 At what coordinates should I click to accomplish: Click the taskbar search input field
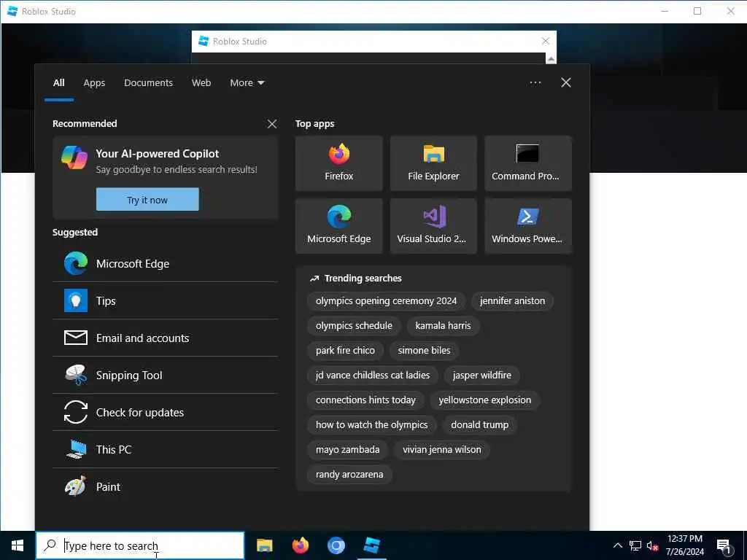click(140, 545)
